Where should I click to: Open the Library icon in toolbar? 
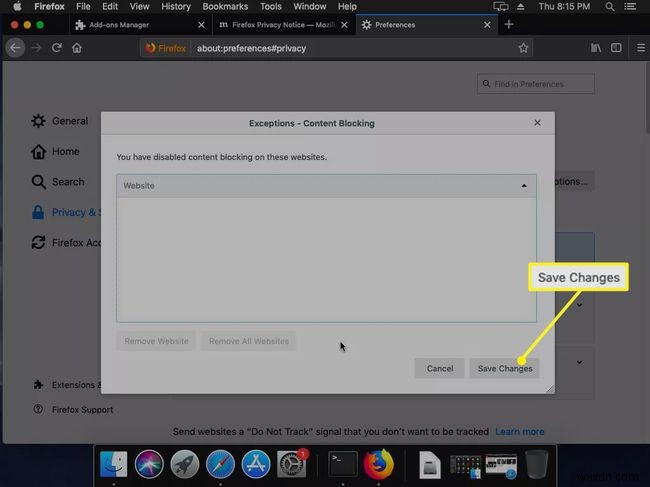596,48
